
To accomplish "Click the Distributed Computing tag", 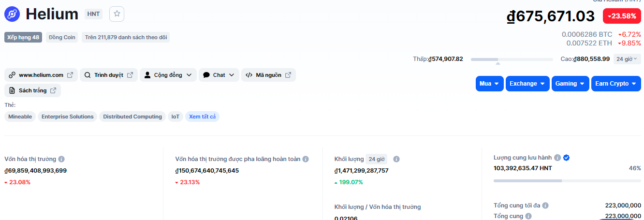I will coord(132,117).
